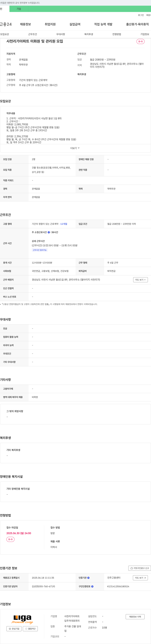Click 거짓구인광고 신고 button

click(140, 568)
